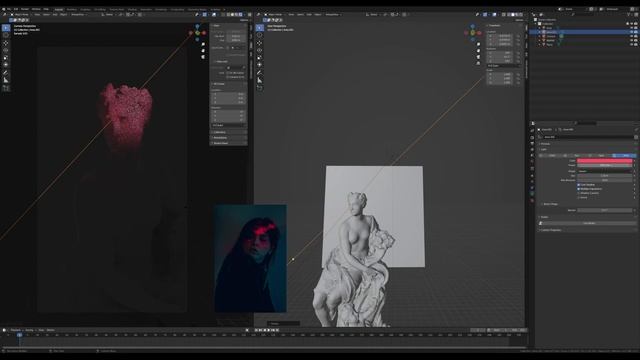The height and width of the screenshot is (360, 640).
Task: Collapse the Nodes panel
Action: pos(544,217)
